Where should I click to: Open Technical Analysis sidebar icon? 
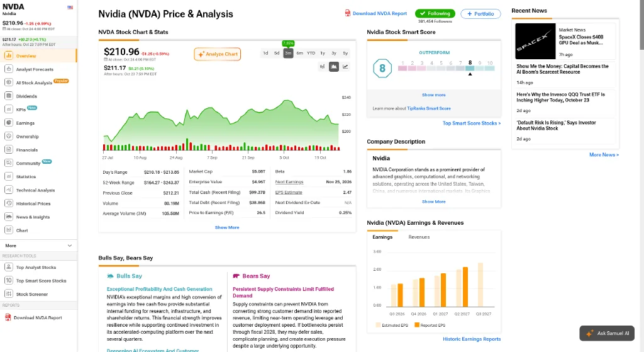9,190
